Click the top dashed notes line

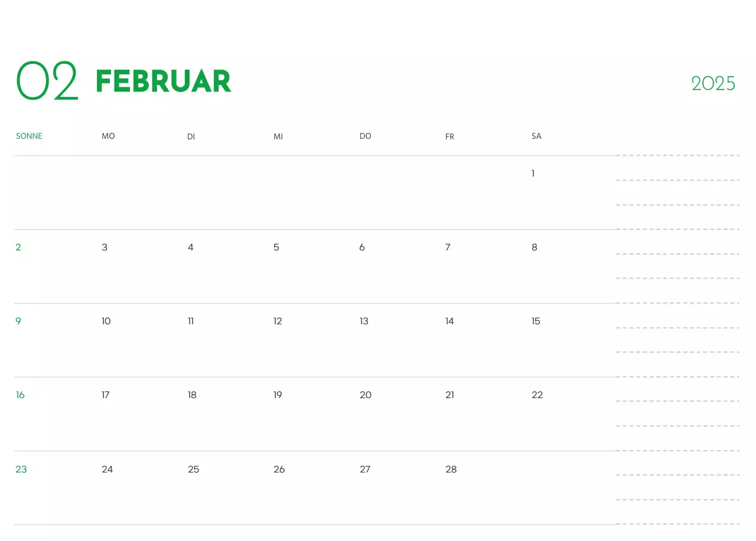point(677,155)
